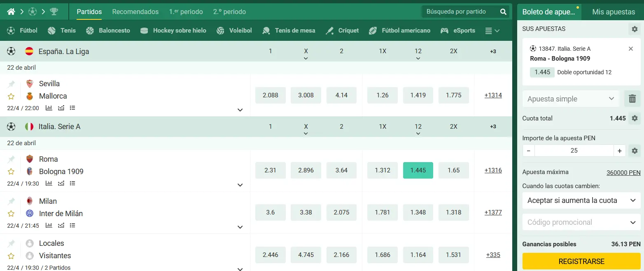Image resolution: width=644 pixels, height=271 pixels.
Task: Open statistics chart for Sevilla-Mallorca match
Action: pyautogui.click(x=49, y=108)
